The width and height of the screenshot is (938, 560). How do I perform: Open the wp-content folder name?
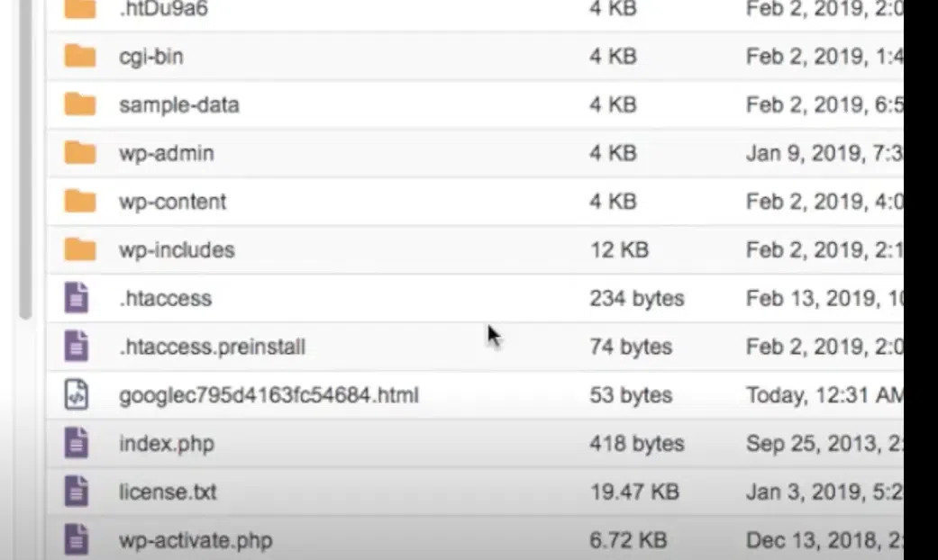172,202
